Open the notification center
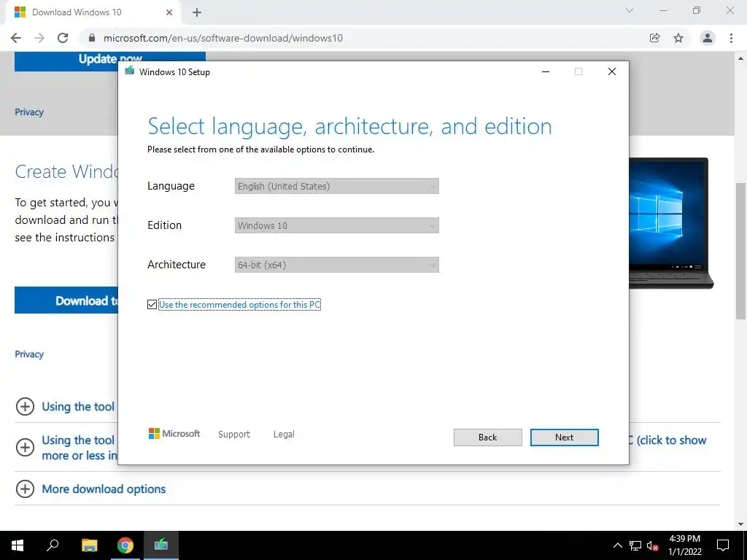 [723, 545]
